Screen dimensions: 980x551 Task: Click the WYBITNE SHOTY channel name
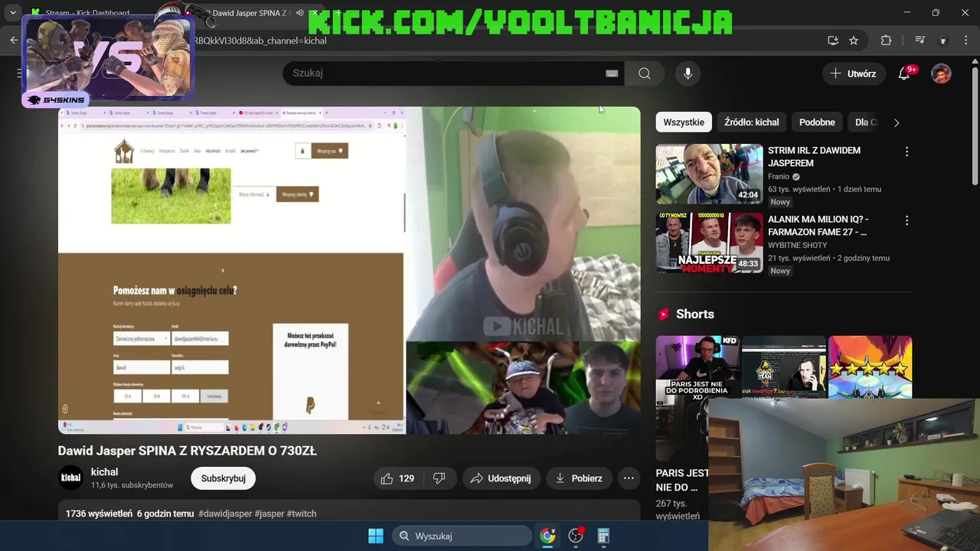coord(798,245)
